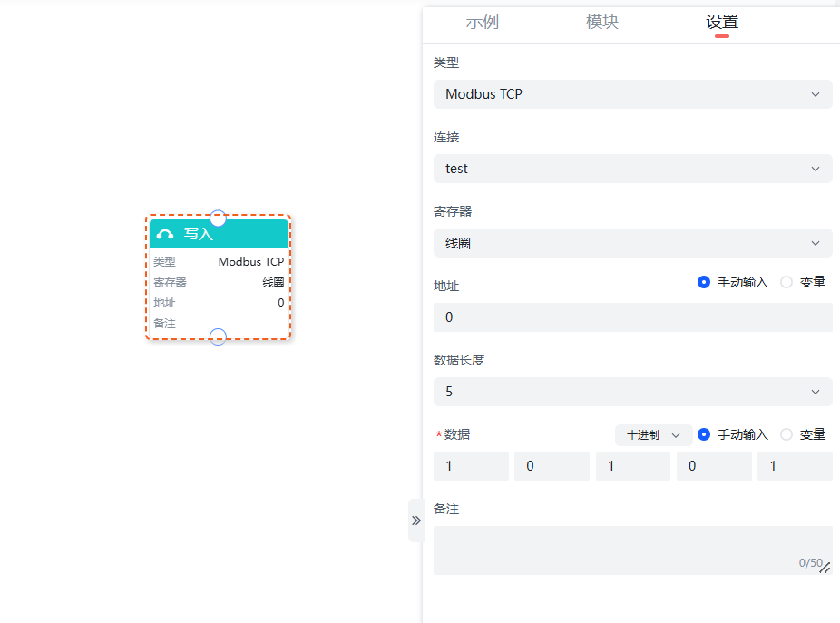Click the write node headset icon

click(x=165, y=234)
